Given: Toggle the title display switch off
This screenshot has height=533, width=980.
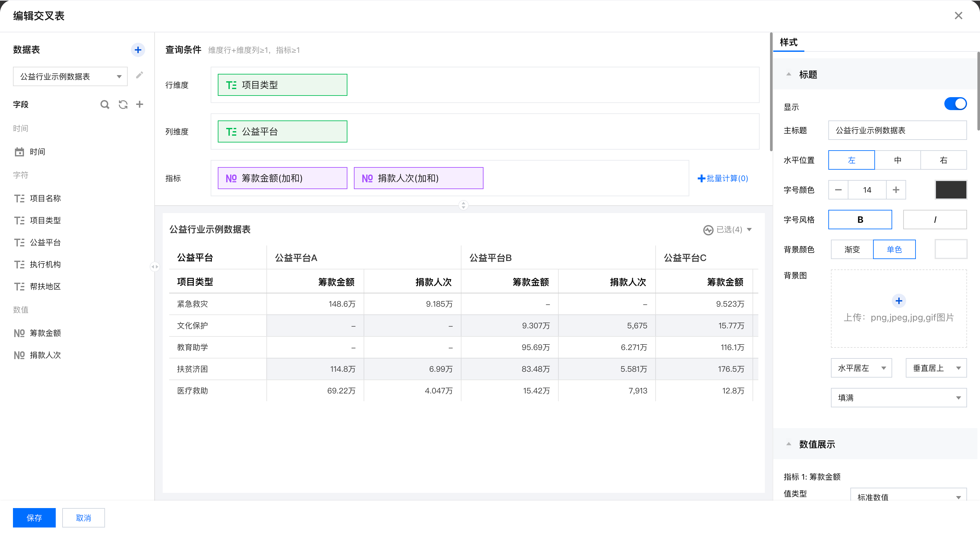Looking at the screenshot, I should click(x=955, y=104).
